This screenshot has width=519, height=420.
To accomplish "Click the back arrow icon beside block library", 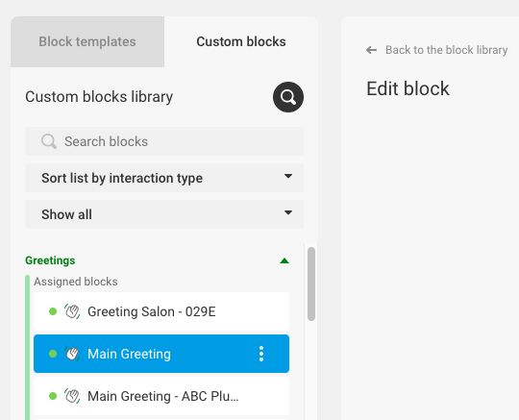I will point(371,50).
